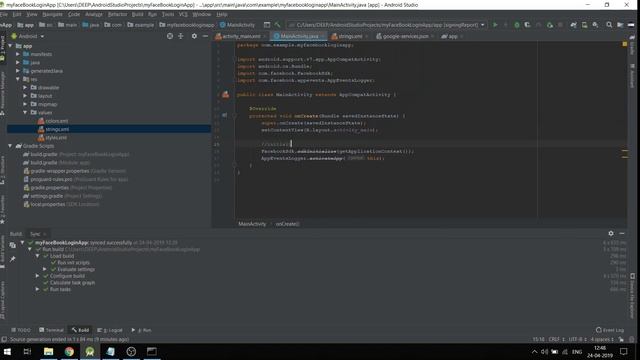This screenshot has height=360, width=640.
Task: Open the Windows Start menu
Action: [x=7, y=351]
